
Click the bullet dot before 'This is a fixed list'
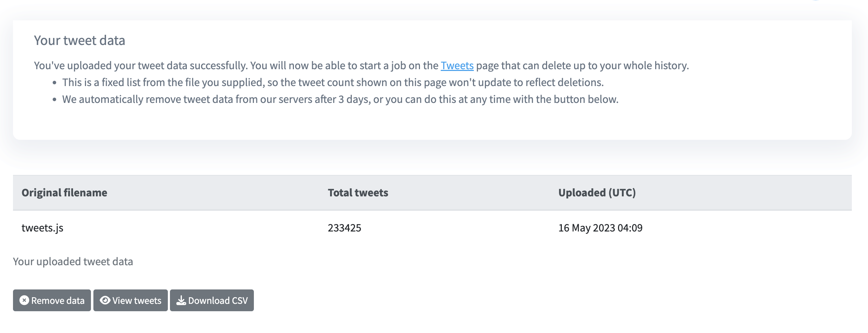click(x=54, y=83)
